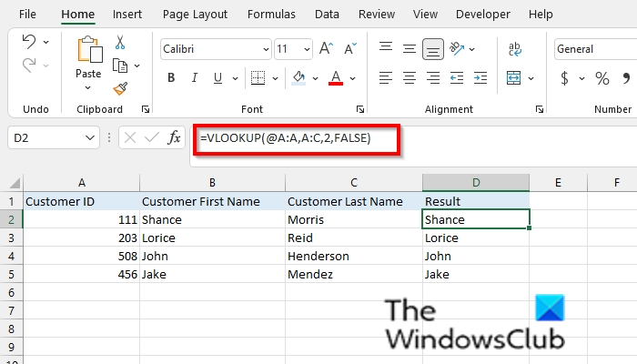Select column A header
This screenshot has height=364, width=637.
point(82,183)
